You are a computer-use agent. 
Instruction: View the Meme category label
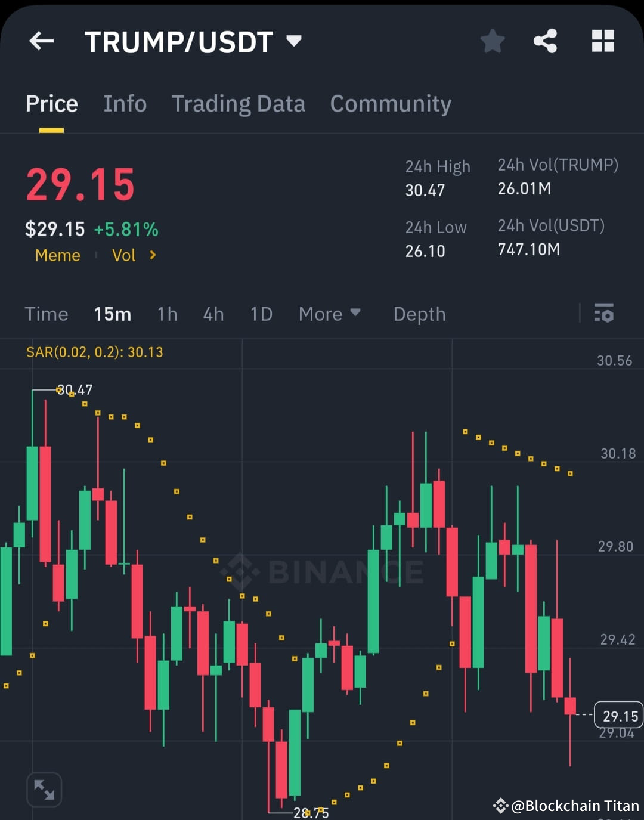(x=57, y=255)
